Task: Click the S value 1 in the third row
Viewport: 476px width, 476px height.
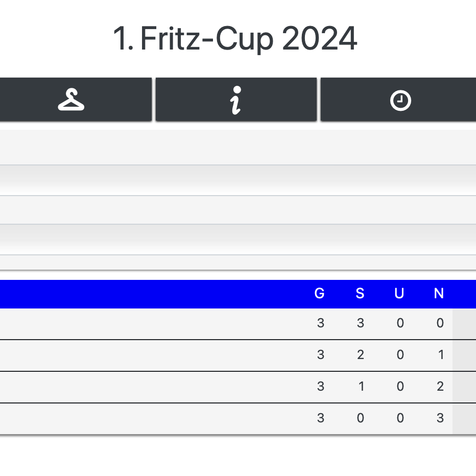Action: point(361,387)
